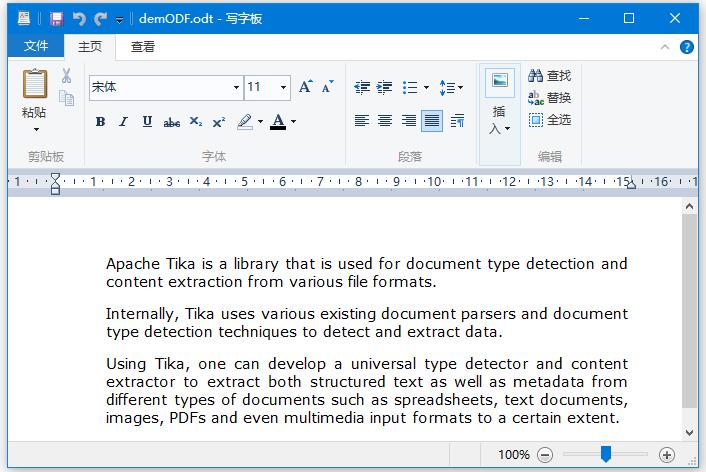Image resolution: width=706 pixels, height=472 pixels.
Task: Click the bullet list icon
Action: coord(410,87)
